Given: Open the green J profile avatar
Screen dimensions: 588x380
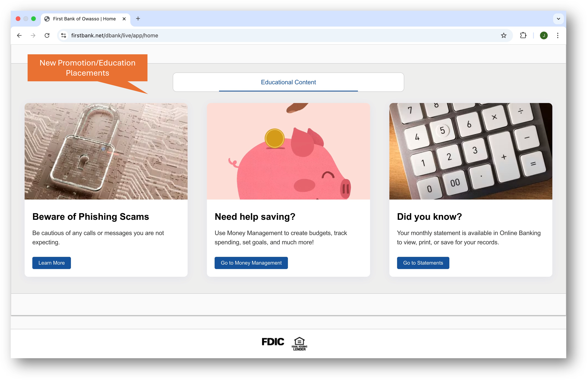Looking at the screenshot, I should tap(544, 36).
